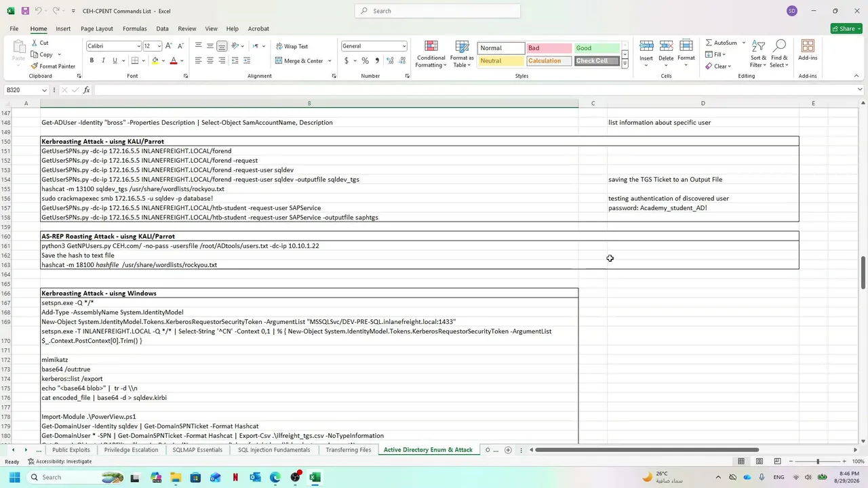Image resolution: width=868 pixels, height=488 pixels.
Task: Set middle vertical alignment
Action: (210, 46)
